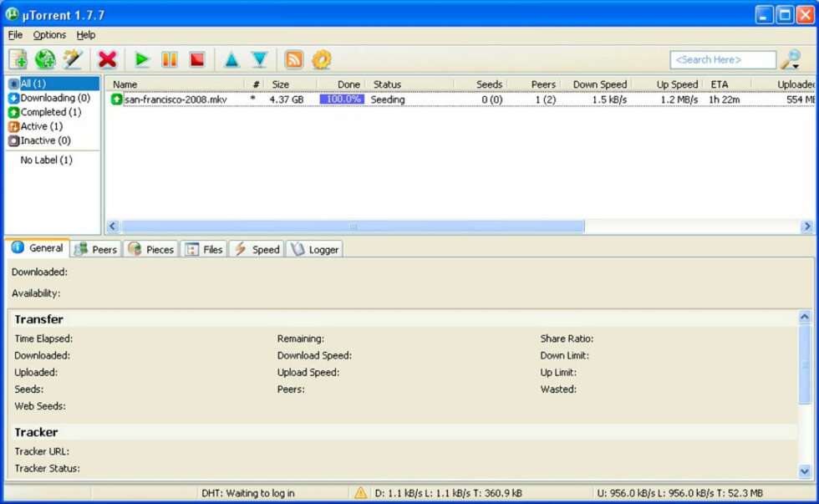Switch to the Peers tab
Viewport: 819px width, 504px height.
coord(96,250)
